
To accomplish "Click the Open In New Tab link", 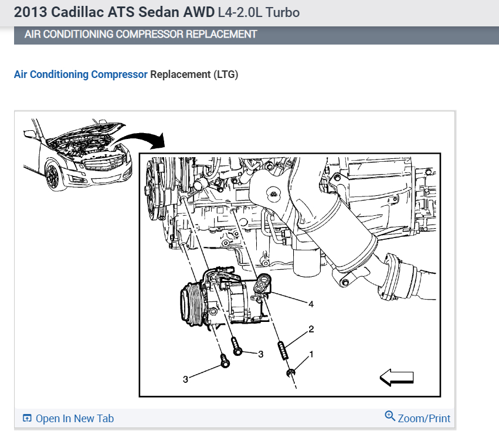I will [x=74, y=419].
